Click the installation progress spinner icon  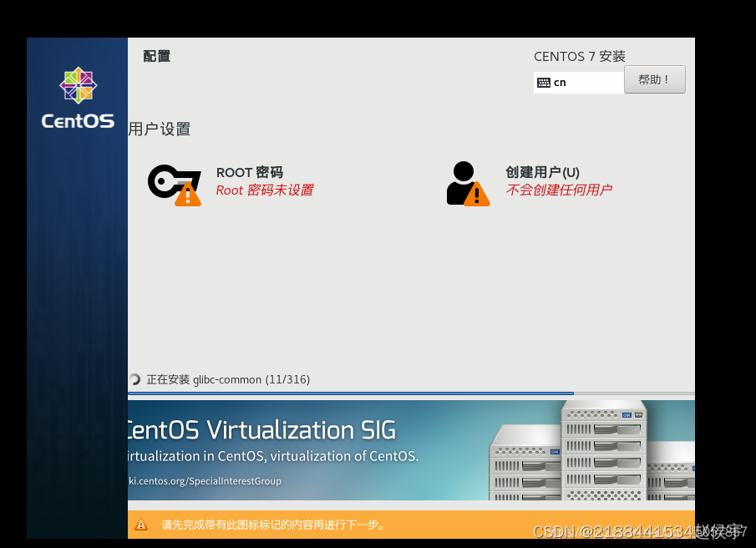(134, 379)
